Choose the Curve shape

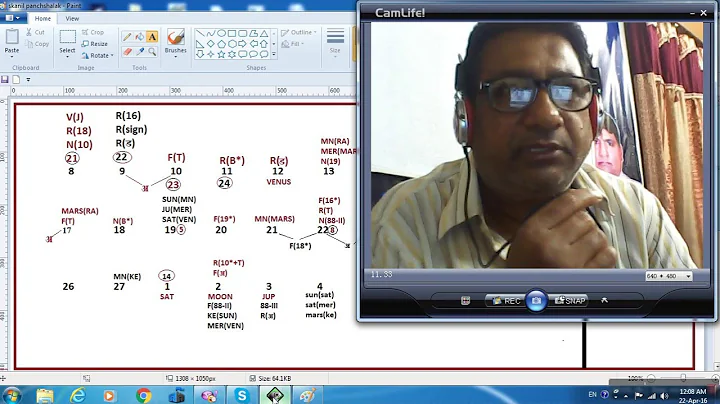[x=210, y=34]
